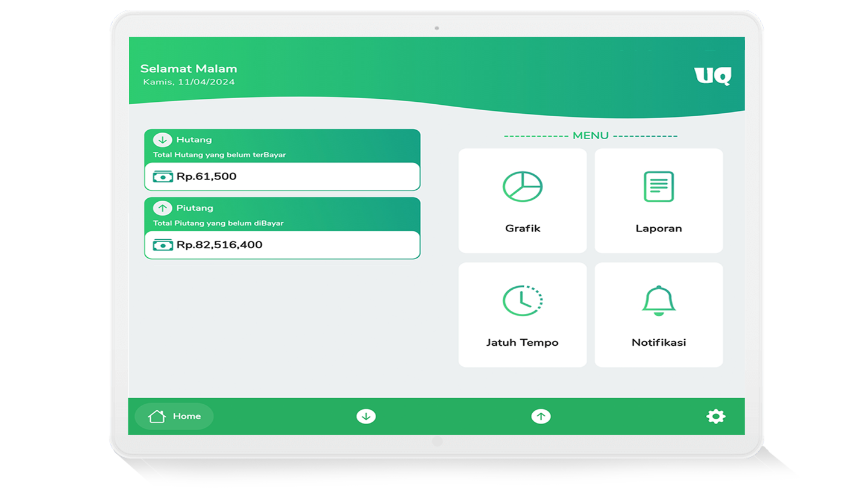Screen dimensions: 868x488
Task: Click the money icon next to Rp.61,500
Action: click(x=163, y=177)
